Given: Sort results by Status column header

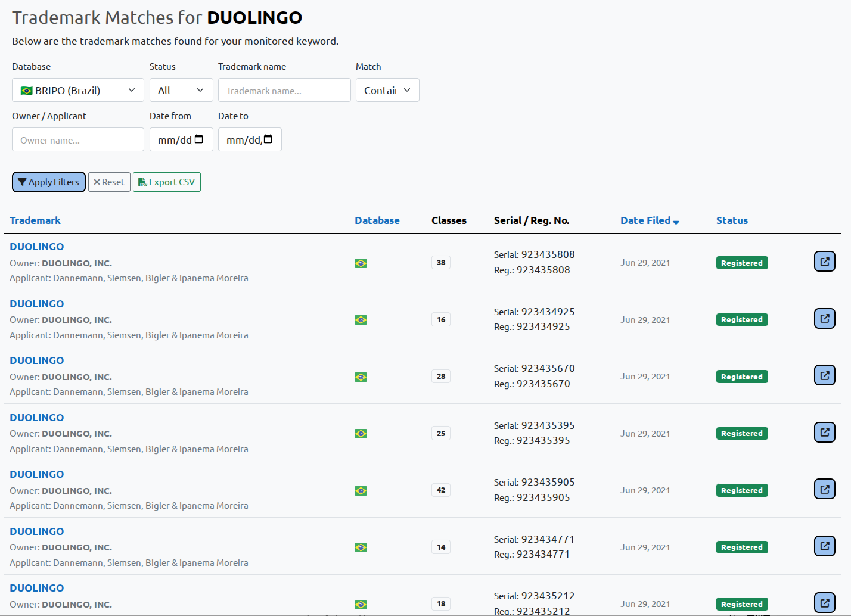Looking at the screenshot, I should [x=731, y=220].
